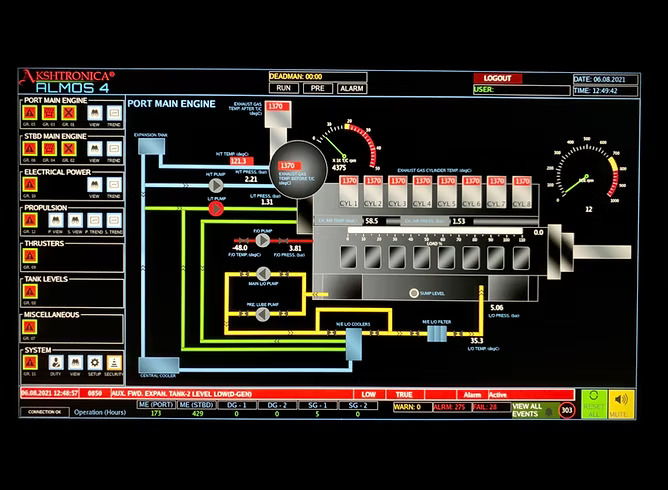Screen dimensions: 668x490
Task: Open STBD Main Engine TREND icon
Action: click(114, 149)
